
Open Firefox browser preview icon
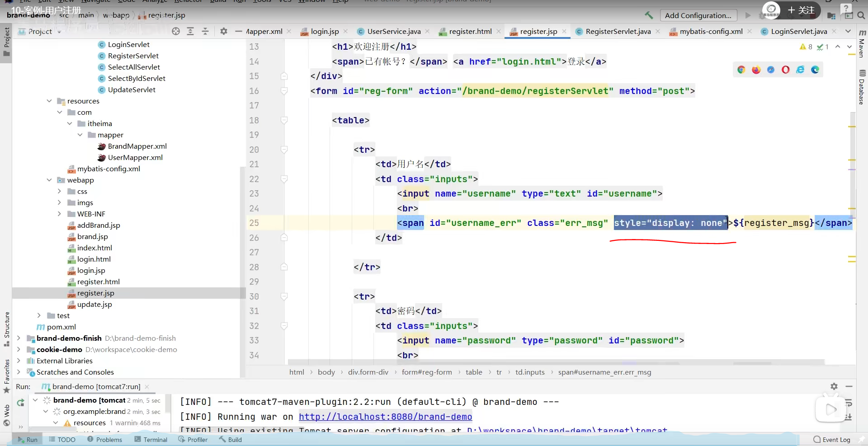[756, 70]
